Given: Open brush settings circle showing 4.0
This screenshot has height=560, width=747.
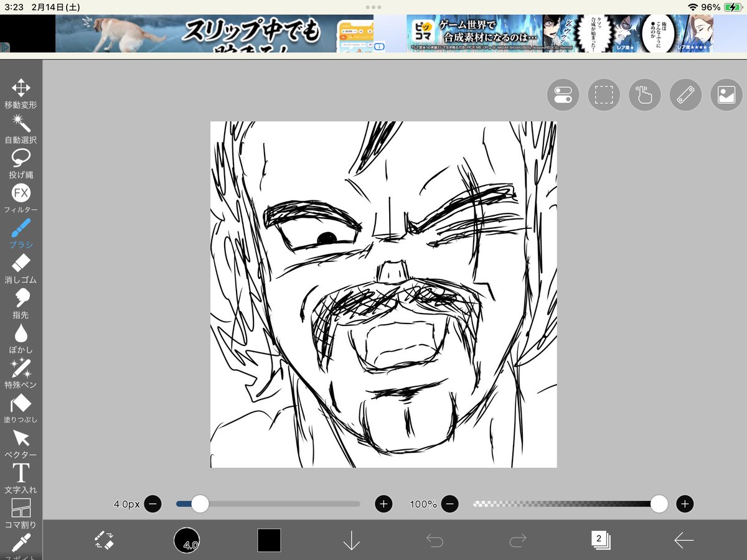Looking at the screenshot, I should pos(187,540).
